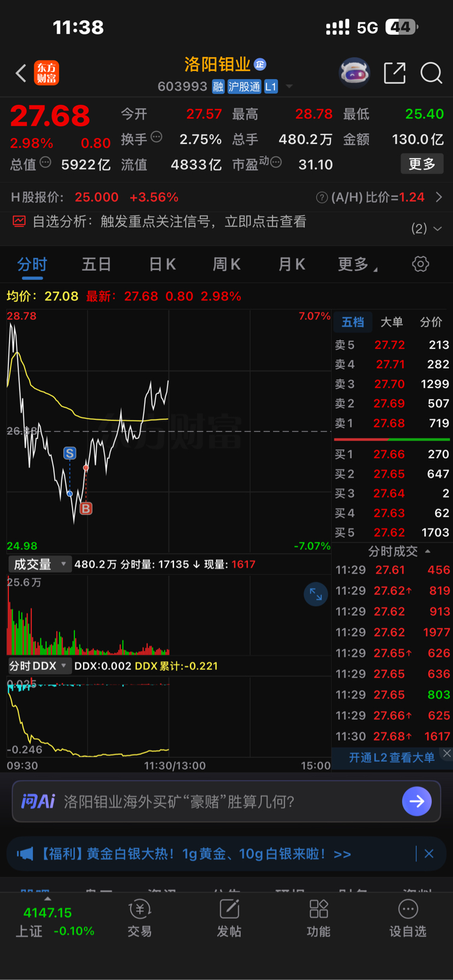
Task: Tap the 5G network status indicator
Action: [x=367, y=27]
